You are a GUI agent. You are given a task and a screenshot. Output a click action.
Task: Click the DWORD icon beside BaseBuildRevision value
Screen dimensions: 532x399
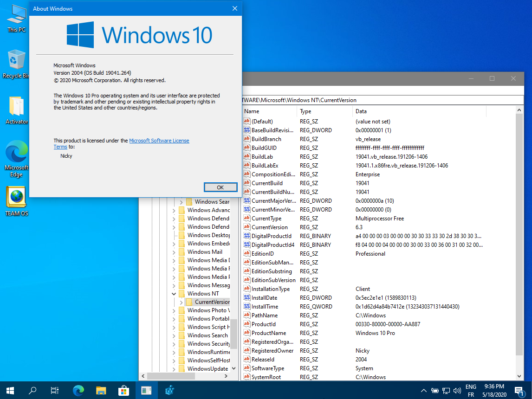coord(247,130)
